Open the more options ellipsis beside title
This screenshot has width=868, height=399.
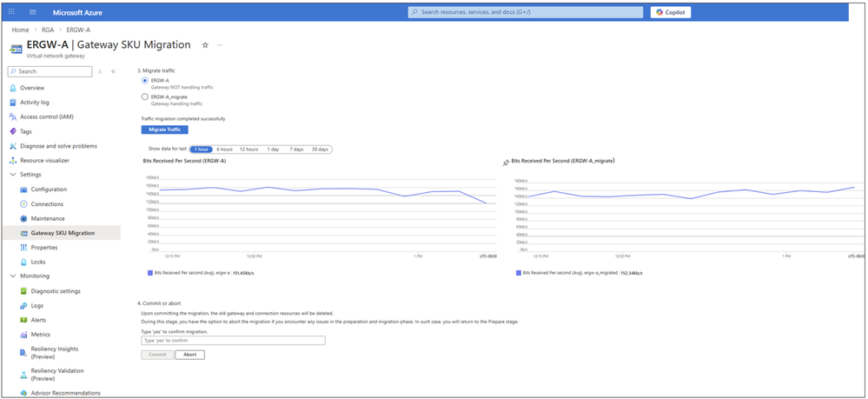[220, 45]
